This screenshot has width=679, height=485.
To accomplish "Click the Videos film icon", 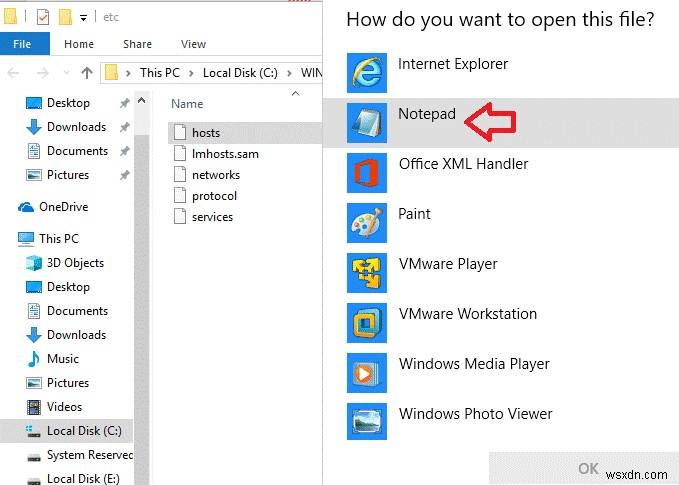I will tap(34, 407).
